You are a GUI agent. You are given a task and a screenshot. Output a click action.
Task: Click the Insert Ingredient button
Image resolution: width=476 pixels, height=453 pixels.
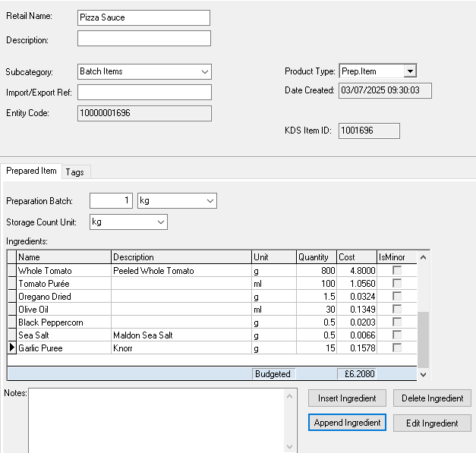(x=347, y=398)
